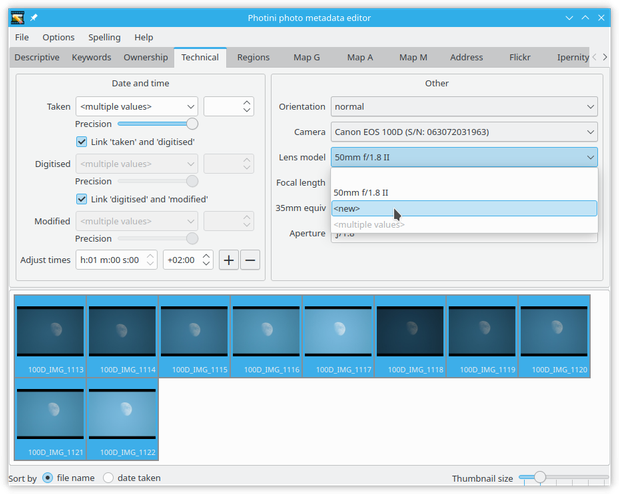619x494 pixels.
Task: Click the Taken time zone spin box
Action: click(x=229, y=107)
